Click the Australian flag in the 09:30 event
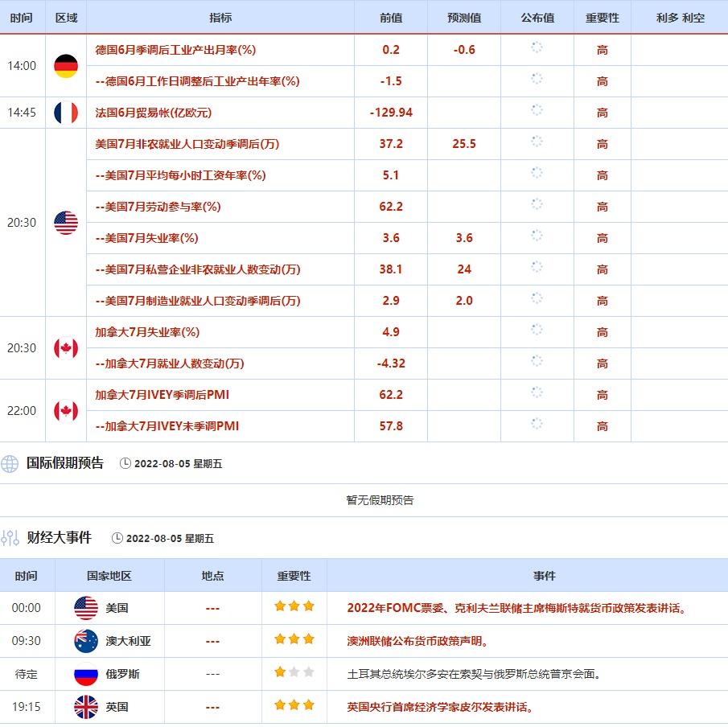728x727 pixels. tap(86, 641)
